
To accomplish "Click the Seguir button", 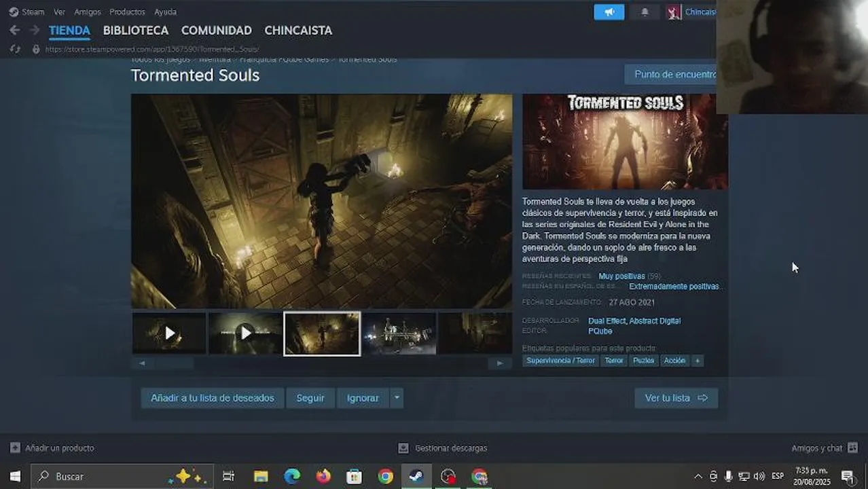I will click(310, 398).
